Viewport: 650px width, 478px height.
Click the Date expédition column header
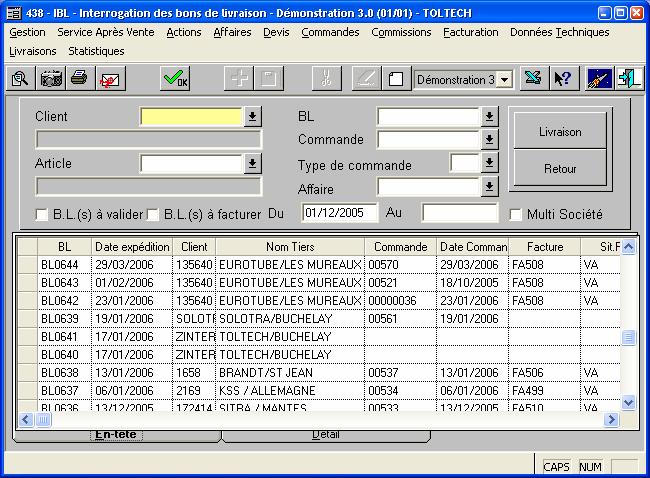[132, 247]
